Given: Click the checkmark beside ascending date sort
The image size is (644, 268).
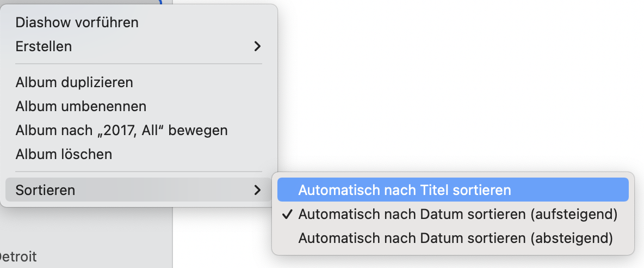Looking at the screenshot, I should 287,215.
